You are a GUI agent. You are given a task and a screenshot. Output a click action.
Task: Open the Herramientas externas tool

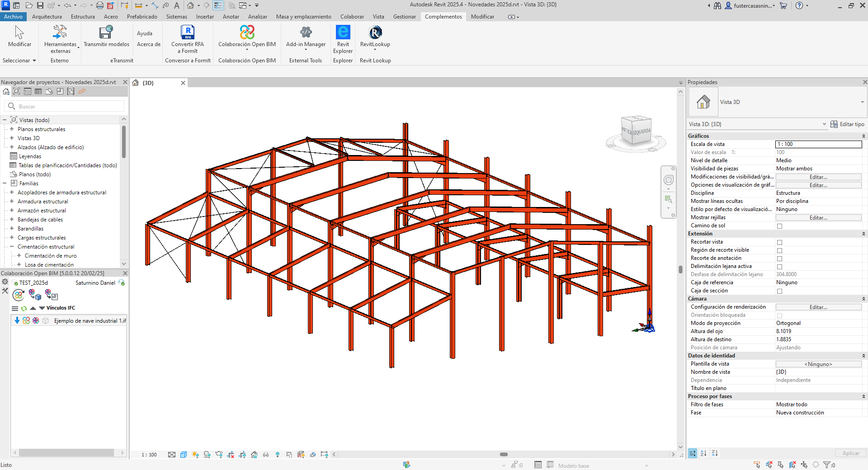(x=61, y=39)
